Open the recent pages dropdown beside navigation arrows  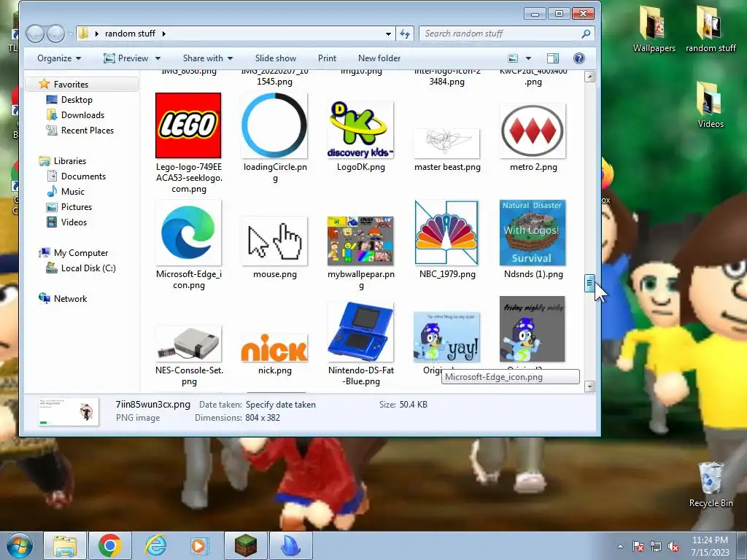[70, 34]
